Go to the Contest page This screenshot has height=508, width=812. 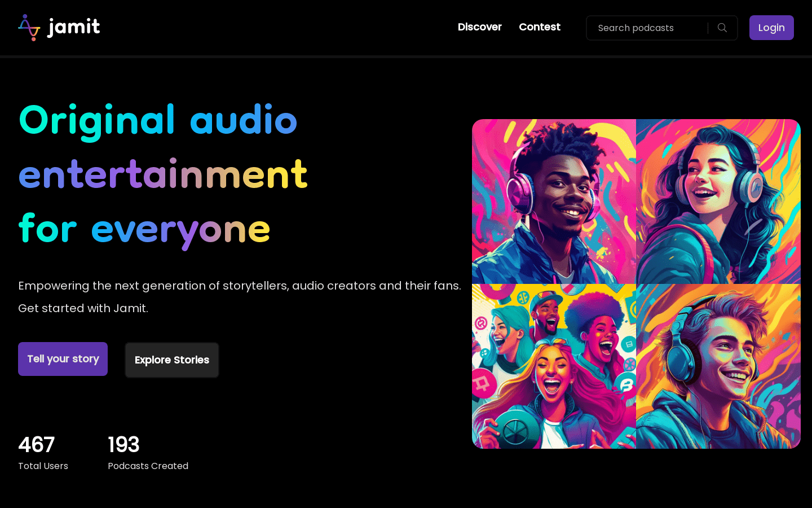point(539,27)
